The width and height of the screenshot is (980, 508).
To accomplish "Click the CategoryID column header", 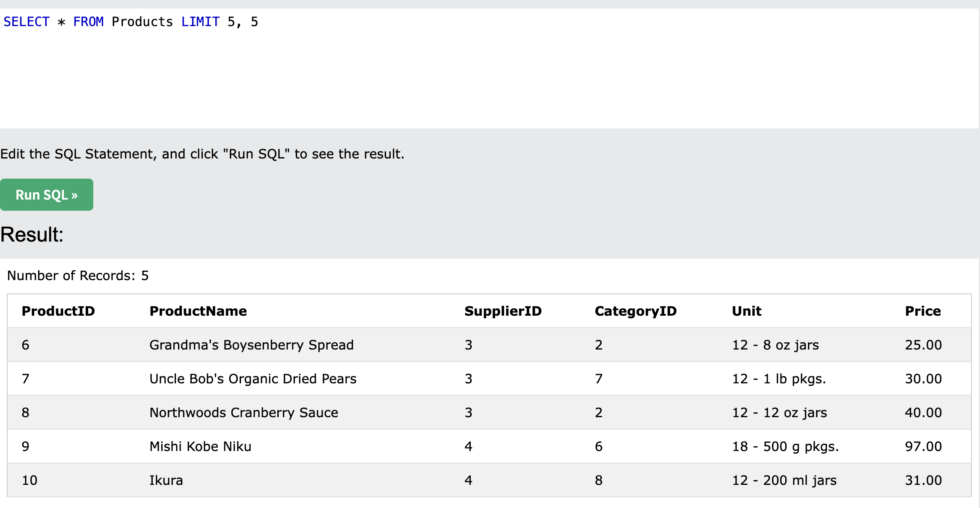I will (636, 311).
